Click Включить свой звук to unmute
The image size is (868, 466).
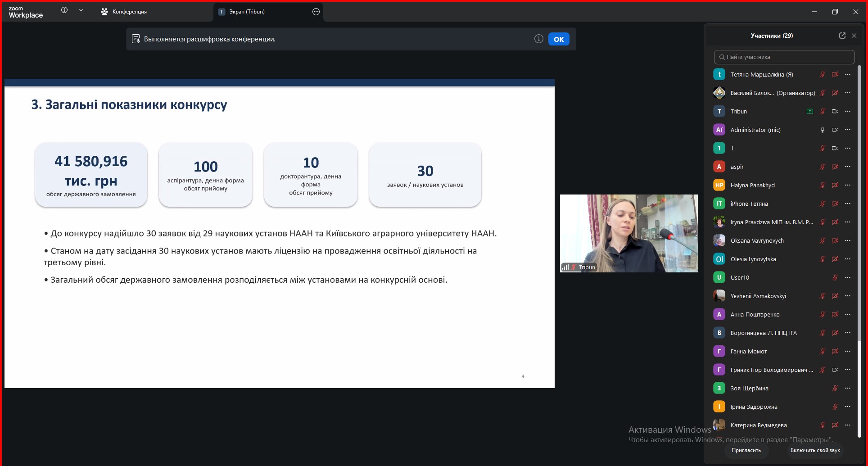(x=815, y=450)
